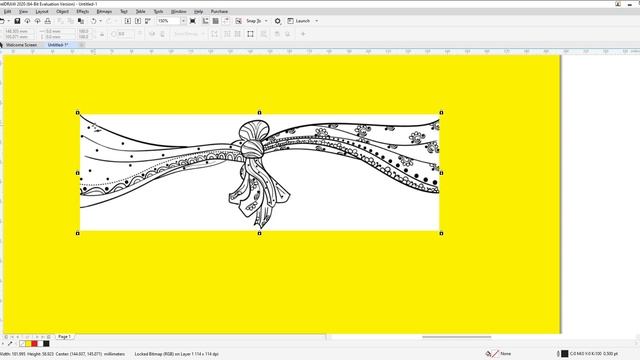This screenshot has width=640, height=360.
Task: Open the Window menu
Action: [178, 11]
